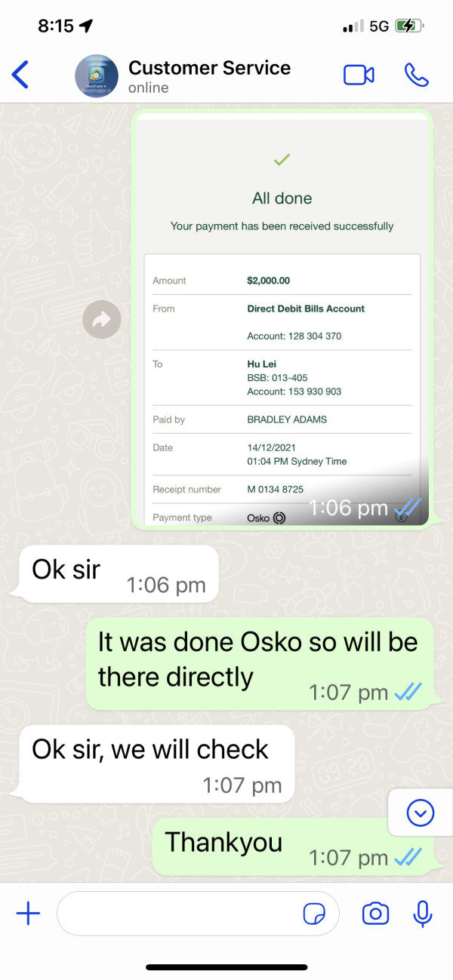Start a voice call using phone icon
Image resolution: width=453 pixels, height=980 pixels.
(416, 75)
